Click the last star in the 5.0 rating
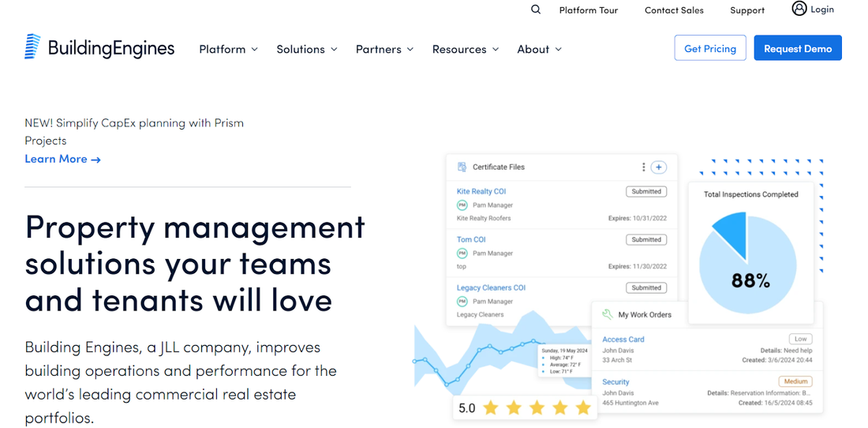This screenshot has height=428, width=868. 583,408
